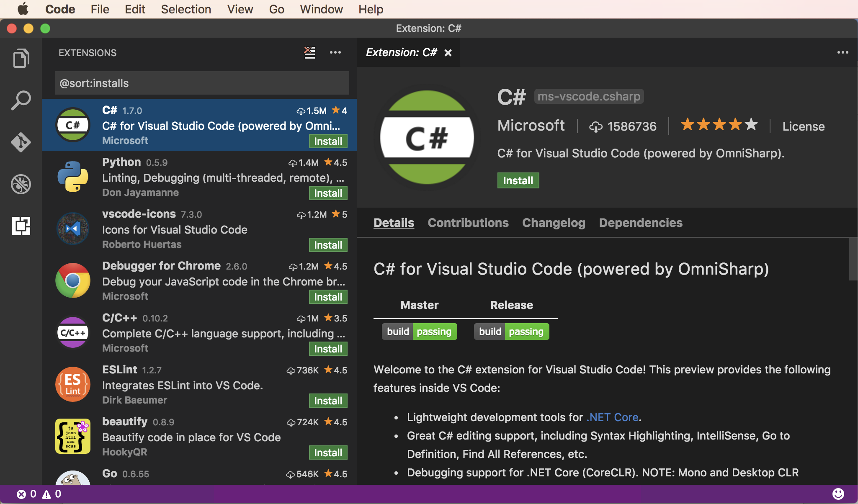Switch to the Changelog tab

pos(554,223)
